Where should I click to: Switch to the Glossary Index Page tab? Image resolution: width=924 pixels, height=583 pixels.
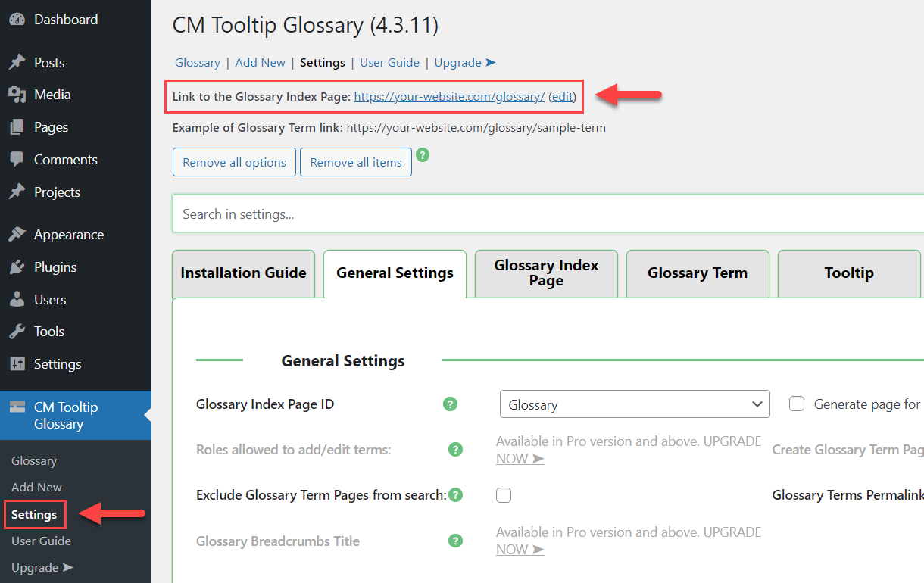(546, 273)
